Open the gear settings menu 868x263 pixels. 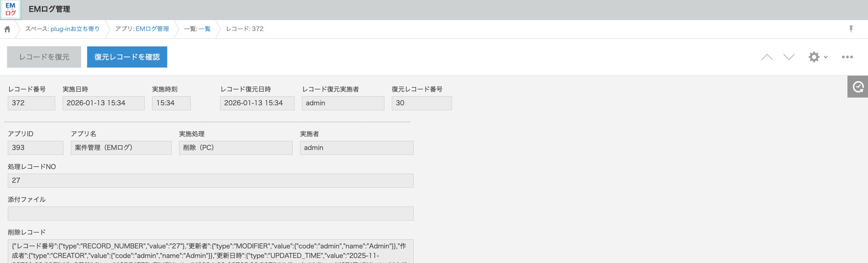pyautogui.click(x=817, y=57)
